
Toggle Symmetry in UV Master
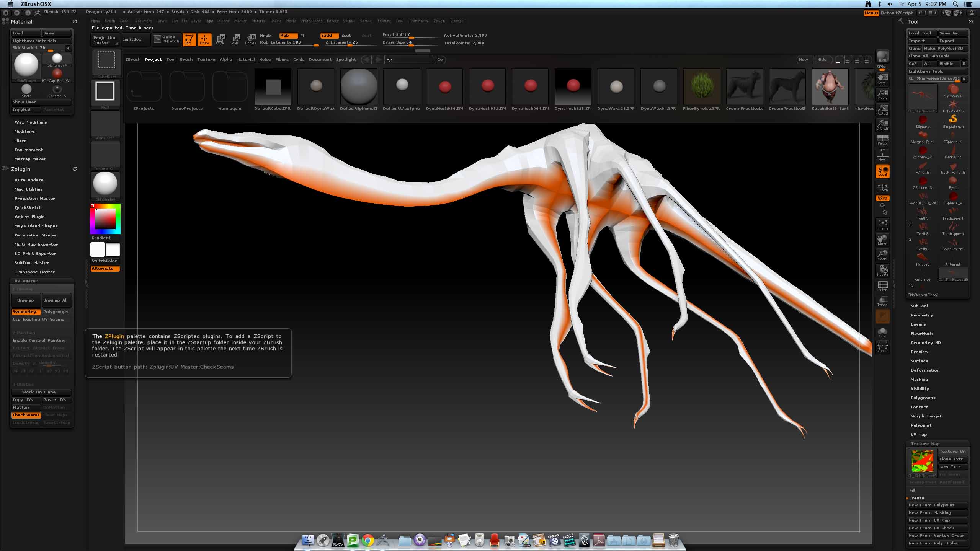(26, 312)
